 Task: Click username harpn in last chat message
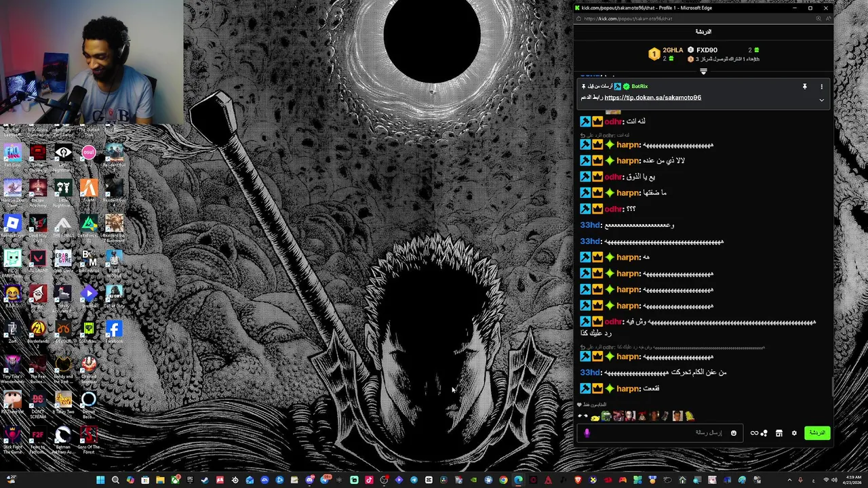tap(629, 388)
